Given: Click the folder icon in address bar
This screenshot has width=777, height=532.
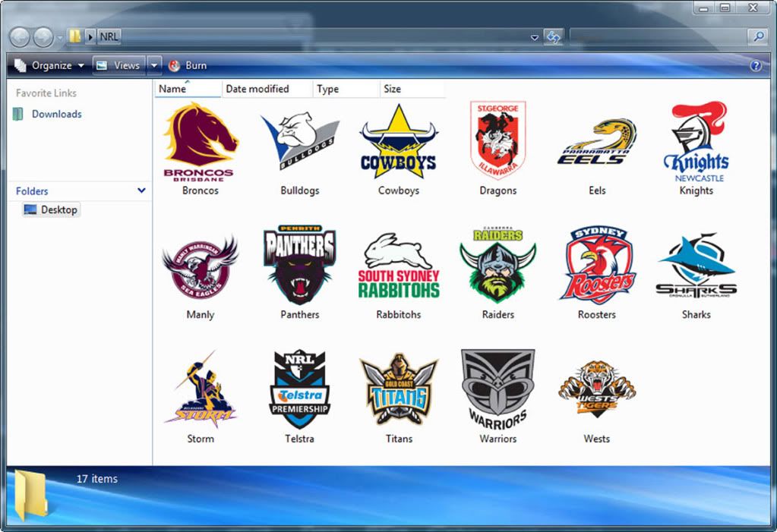Looking at the screenshot, I should pos(75,36).
